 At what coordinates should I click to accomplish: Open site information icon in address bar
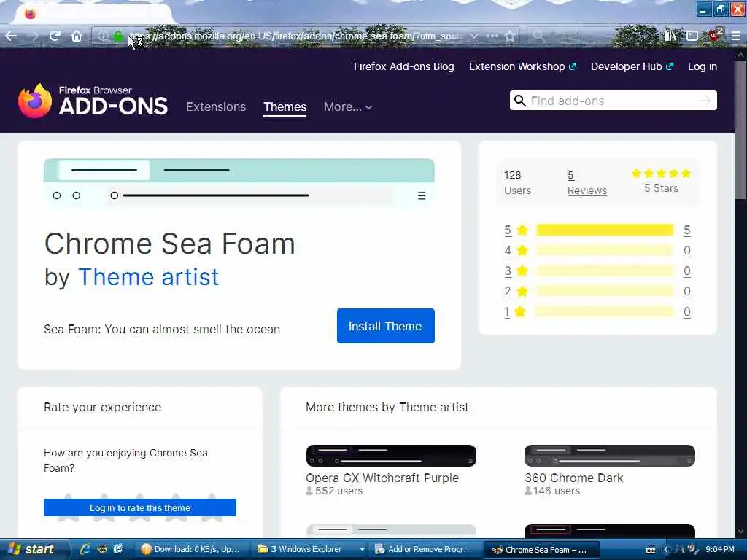102,36
